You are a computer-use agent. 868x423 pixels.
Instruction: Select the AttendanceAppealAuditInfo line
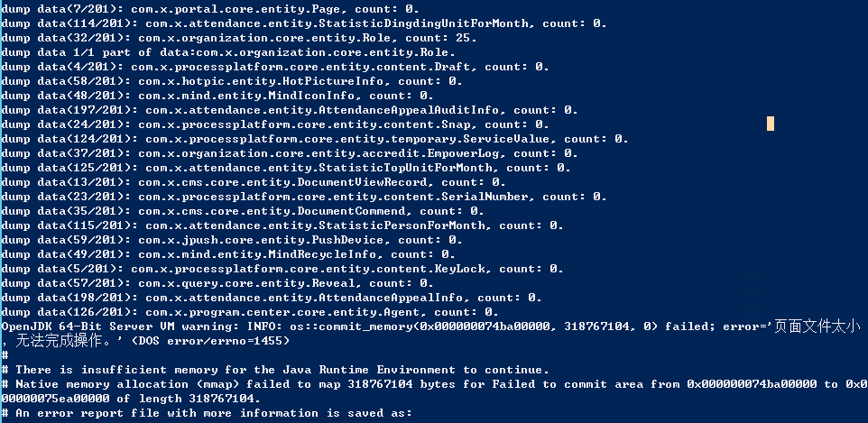[289, 109]
